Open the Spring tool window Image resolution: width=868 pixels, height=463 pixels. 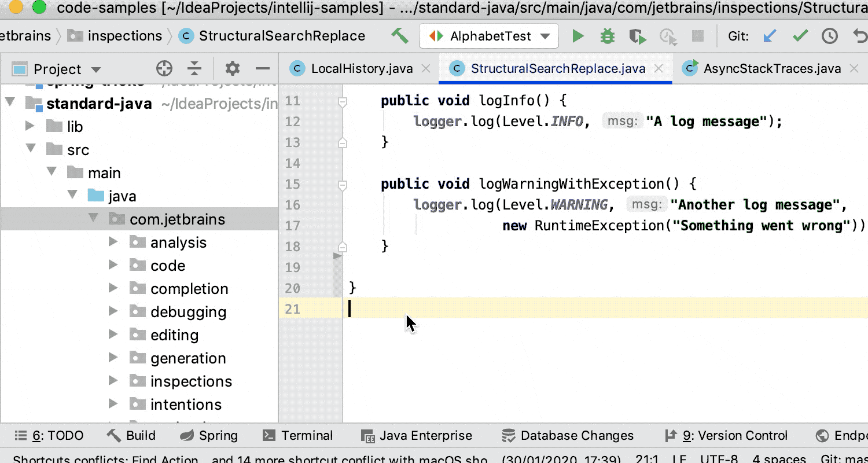coord(209,436)
